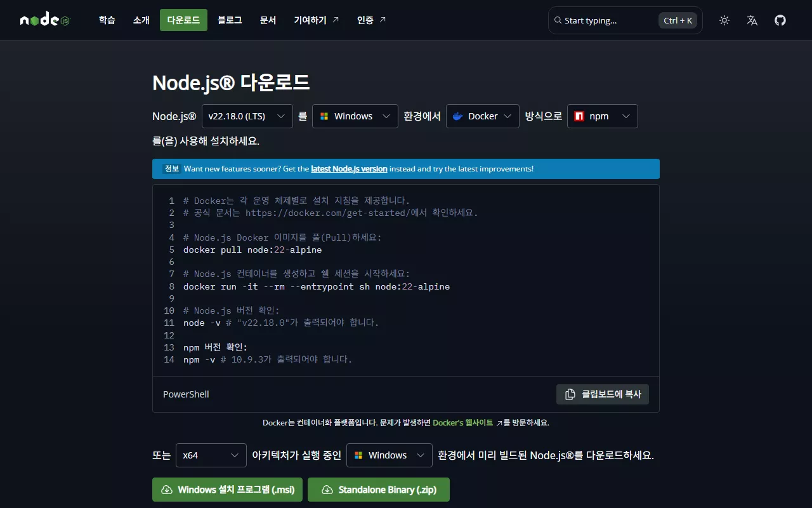Click the clipboard copy icon
The height and width of the screenshot is (508, 812).
point(570,394)
